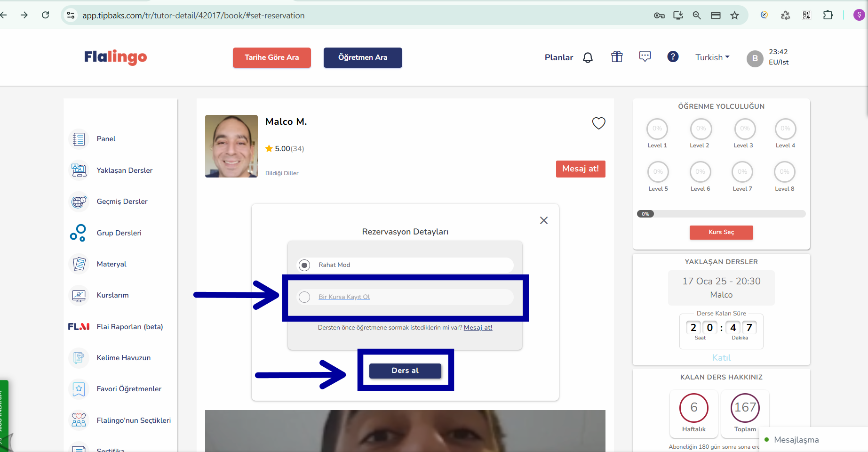
Task: Click the Yaklaşan Dersler sidebar icon
Action: click(x=79, y=170)
